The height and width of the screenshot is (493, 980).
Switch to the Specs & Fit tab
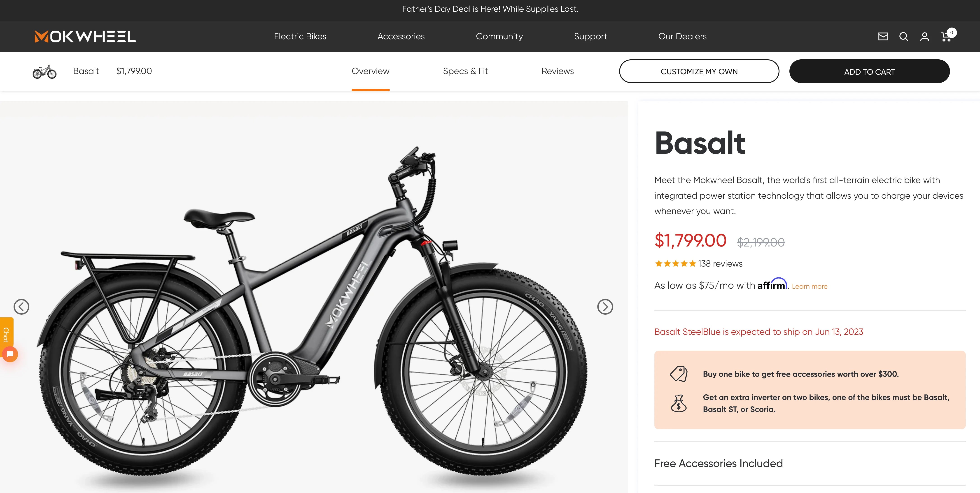point(465,71)
